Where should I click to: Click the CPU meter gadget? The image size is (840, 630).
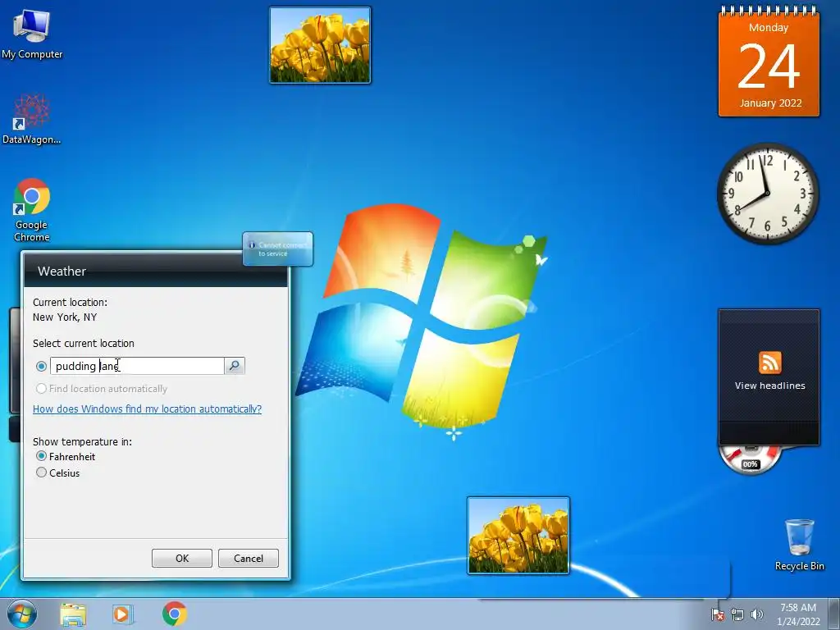click(750, 459)
